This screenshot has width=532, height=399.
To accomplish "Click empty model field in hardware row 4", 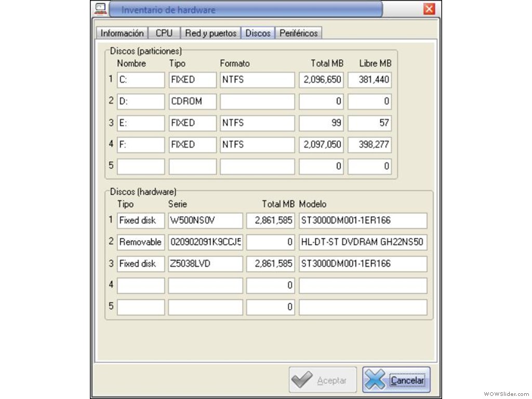I will tap(363, 286).
